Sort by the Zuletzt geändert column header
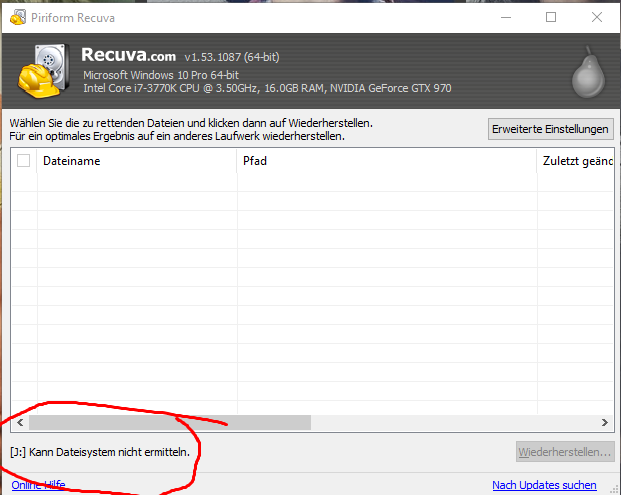Screen dimensions: 621x495 (575, 161)
